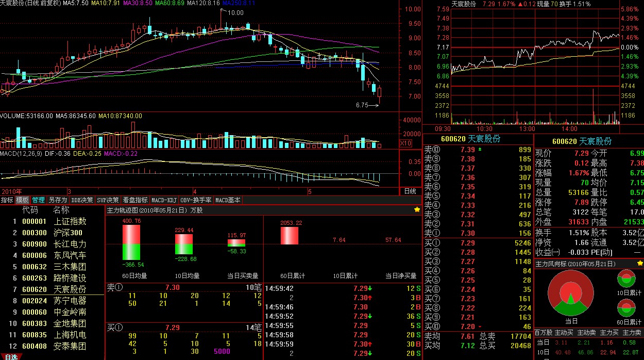Open the 日线 period selector

(x=410, y=191)
